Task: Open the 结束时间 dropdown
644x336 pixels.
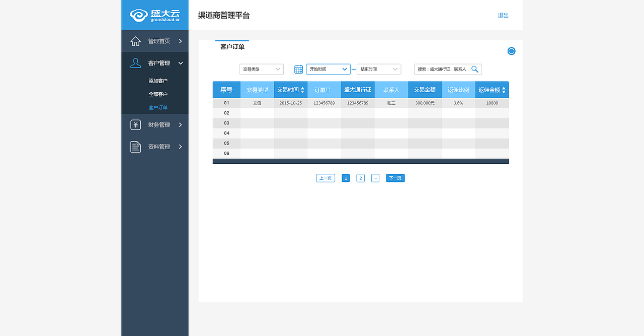Action: pos(379,70)
